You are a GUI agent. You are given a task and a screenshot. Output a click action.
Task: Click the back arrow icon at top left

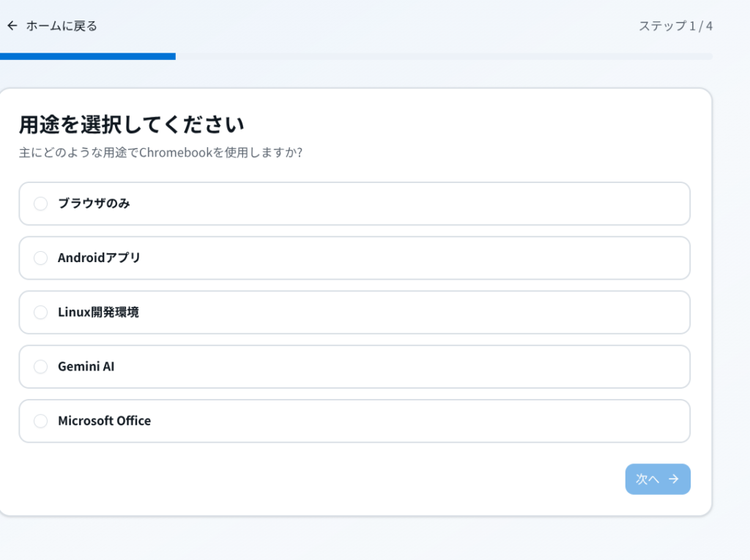pyautogui.click(x=12, y=26)
